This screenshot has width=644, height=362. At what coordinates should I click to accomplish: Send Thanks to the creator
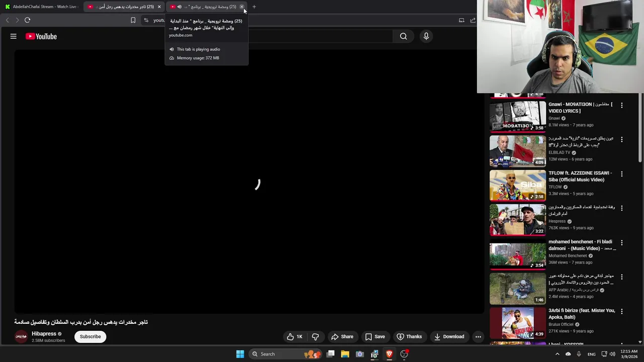coord(409,337)
